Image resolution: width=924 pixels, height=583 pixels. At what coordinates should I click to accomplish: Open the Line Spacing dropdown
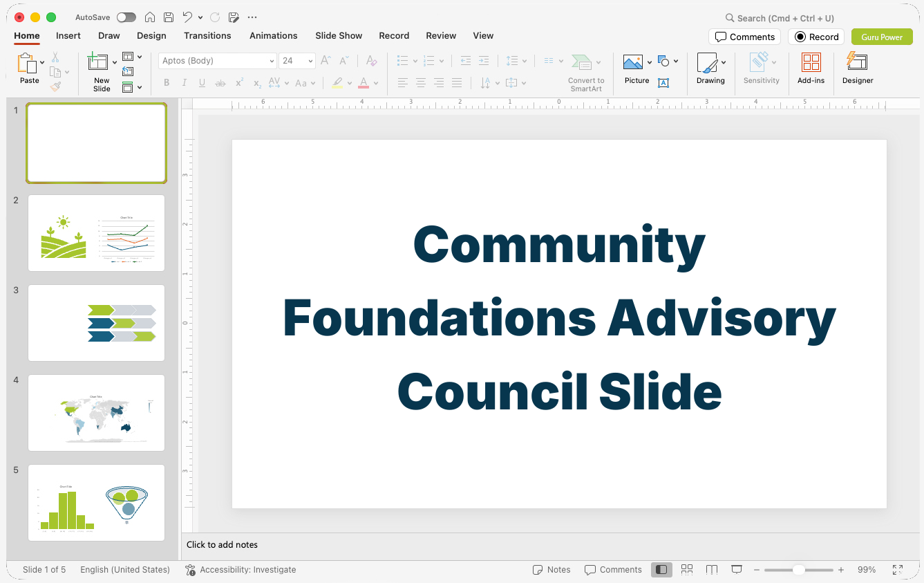516,61
